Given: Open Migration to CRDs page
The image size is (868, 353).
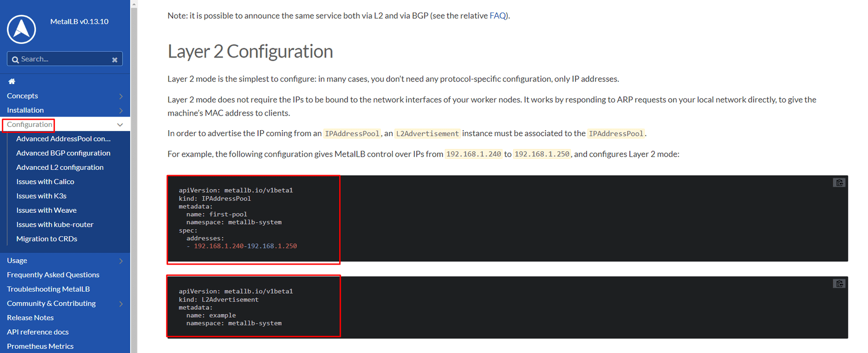Looking at the screenshot, I should click(47, 239).
